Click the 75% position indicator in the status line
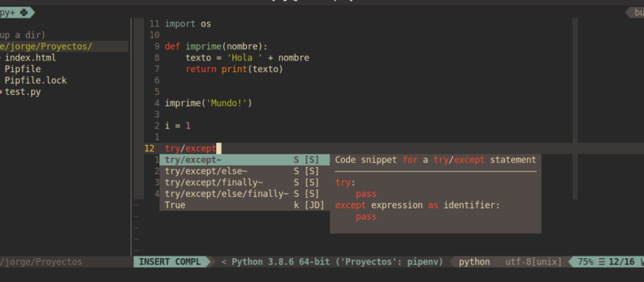Viewport: 644px width, 282px height. click(x=586, y=262)
